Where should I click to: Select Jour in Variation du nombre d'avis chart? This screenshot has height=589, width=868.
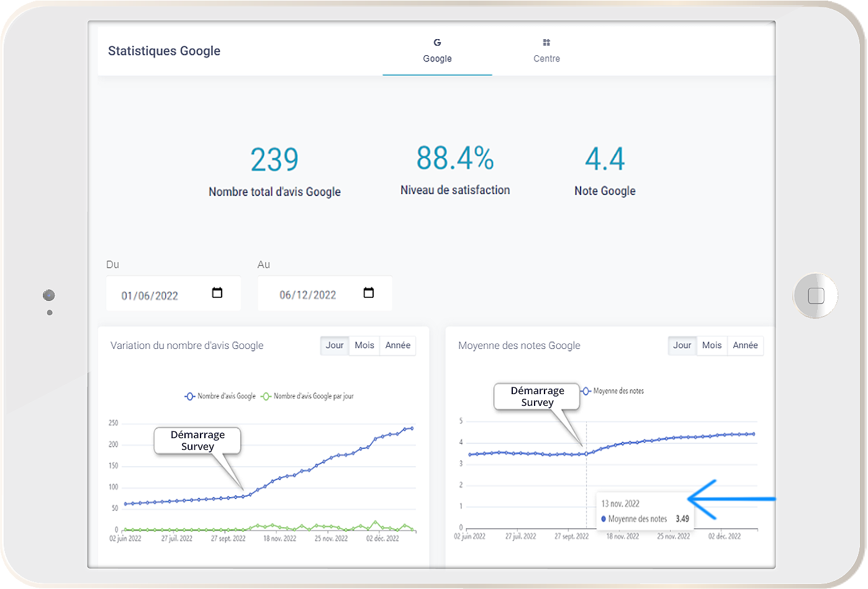click(x=335, y=346)
